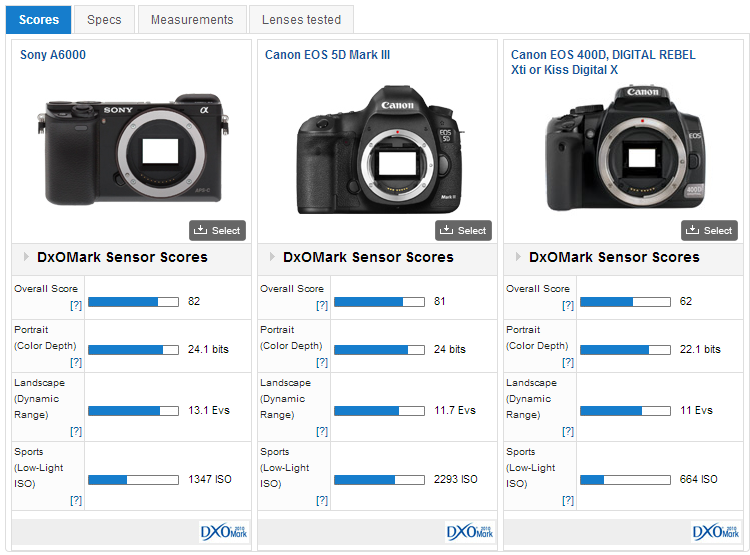
Task: Click the DxOMark logo under Canon EOS 400D
Action: pos(714,531)
